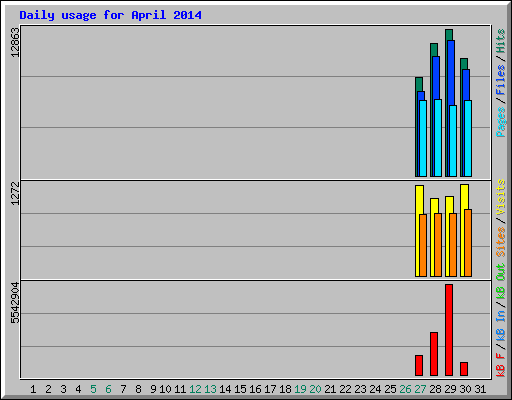Select the blue files bar for day 28
The image size is (512, 400).
click(436, 78)
